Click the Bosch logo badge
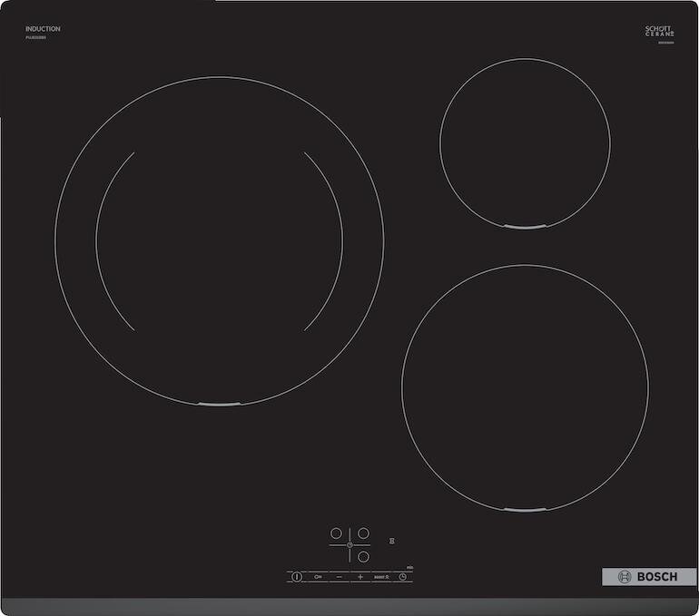This screenshot has width=699, height=616. coord(649,577)
